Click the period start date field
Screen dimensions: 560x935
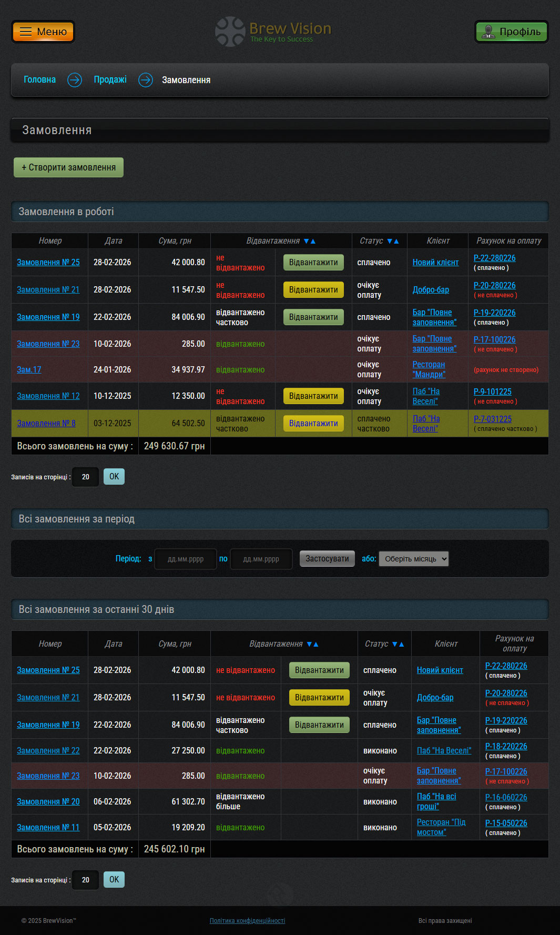pos(186,559)
